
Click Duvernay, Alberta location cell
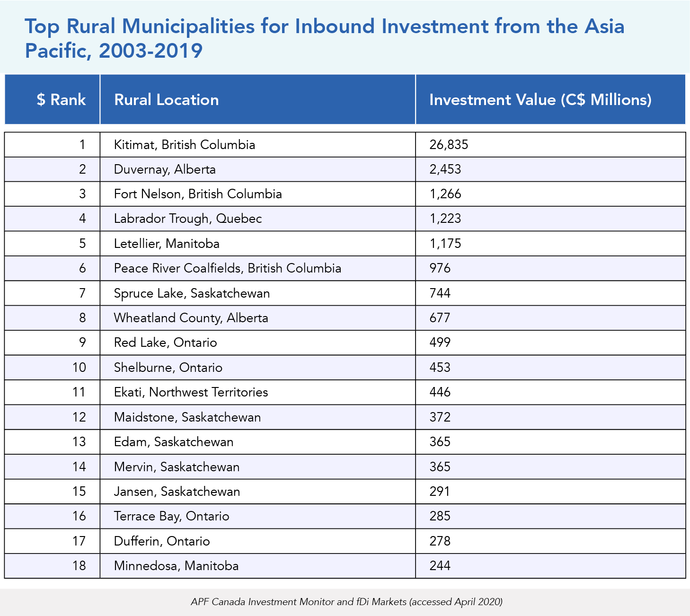click(165, 169)
